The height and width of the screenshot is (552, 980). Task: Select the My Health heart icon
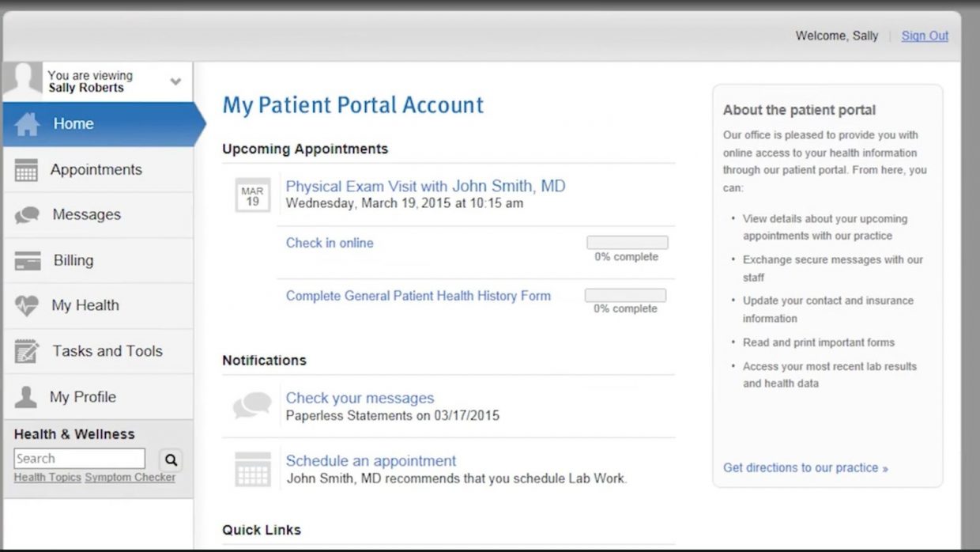tap(26, 305)
